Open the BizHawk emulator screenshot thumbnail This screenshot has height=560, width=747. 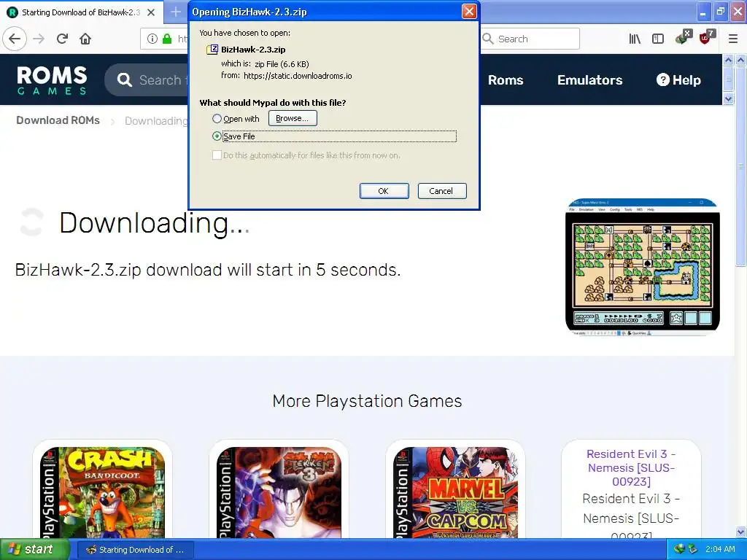[642, 267]
